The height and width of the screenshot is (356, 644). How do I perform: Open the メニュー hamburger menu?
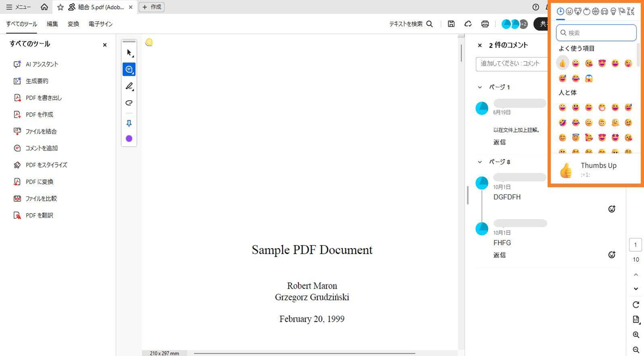[x=18, y=7]
